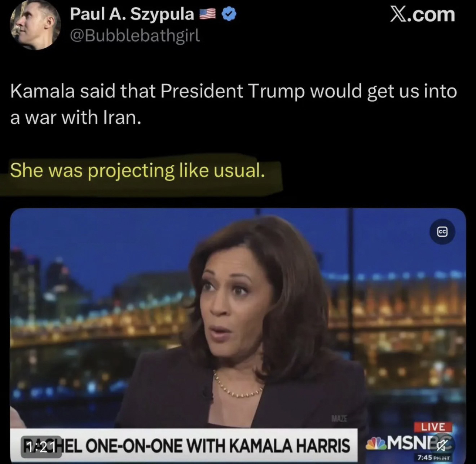476x464 pixels.
Task: Play the Kamala Harris MSNBC video
Action: [238, 335]
